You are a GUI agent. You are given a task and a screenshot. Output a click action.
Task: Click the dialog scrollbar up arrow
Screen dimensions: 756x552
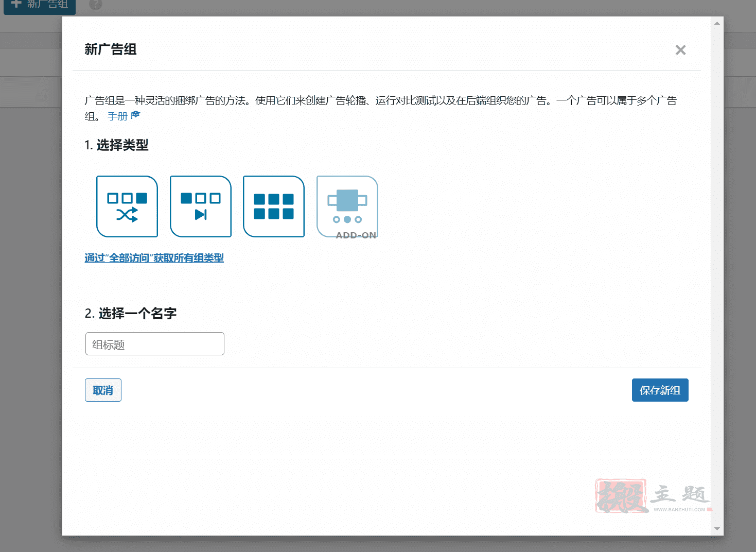[717, 23]
